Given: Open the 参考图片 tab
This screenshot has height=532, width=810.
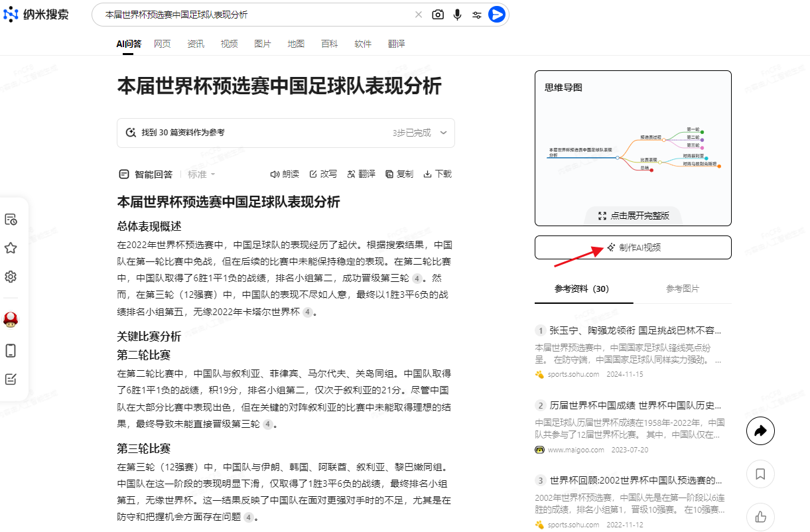Looking at the screenshot, I should coord(683,289).
